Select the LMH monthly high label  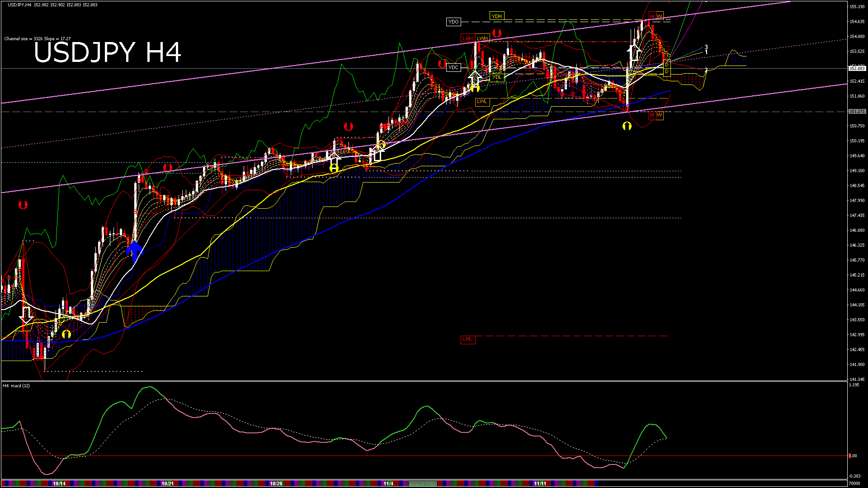467,38
